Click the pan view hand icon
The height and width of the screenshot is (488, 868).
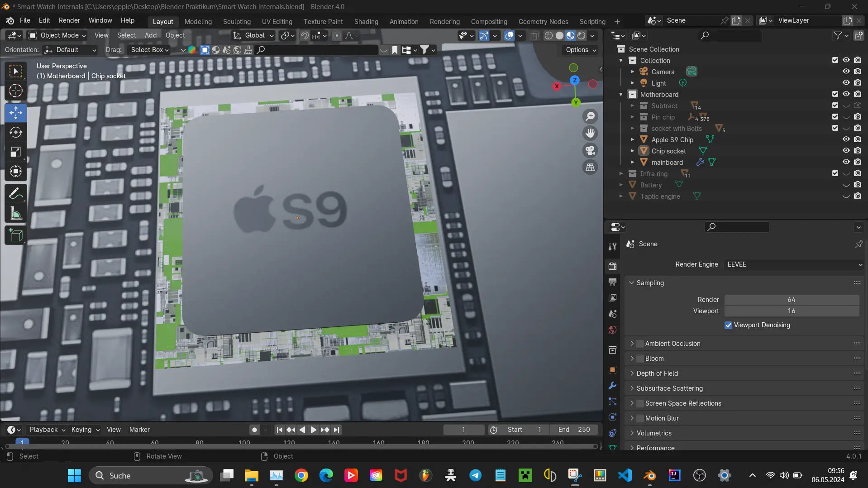coord(590,133)
